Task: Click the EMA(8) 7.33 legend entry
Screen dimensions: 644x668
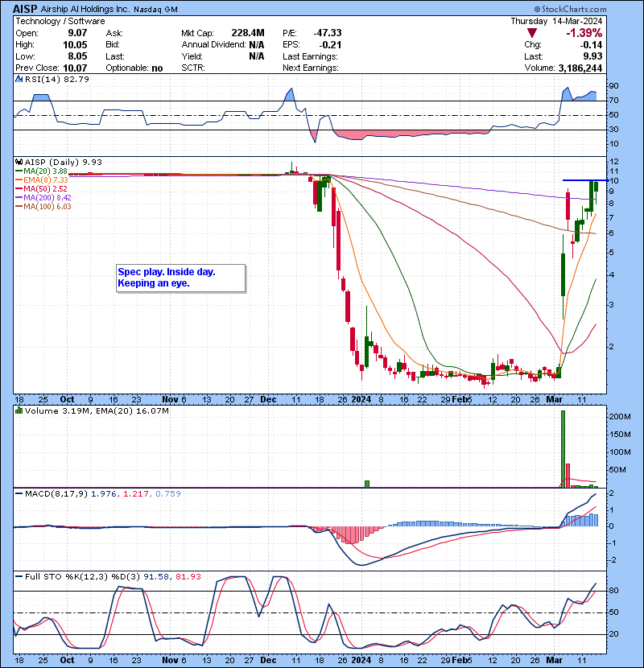Action: (42, 180)
